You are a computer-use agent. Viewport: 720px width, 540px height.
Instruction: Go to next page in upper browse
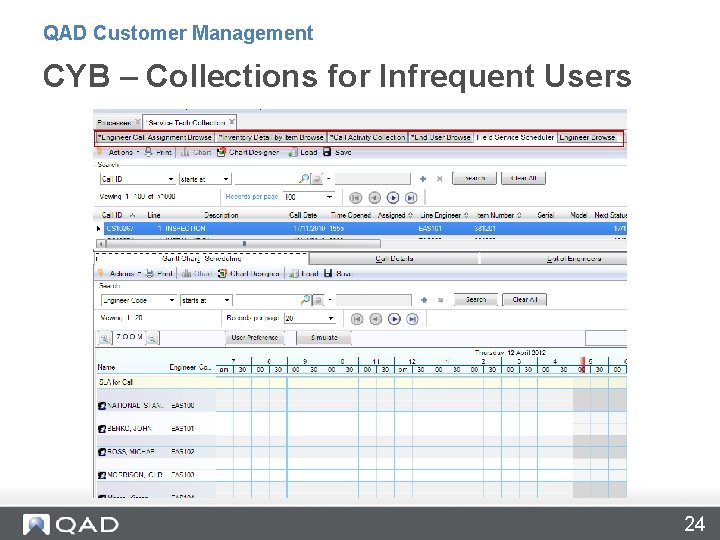point(393,197)
